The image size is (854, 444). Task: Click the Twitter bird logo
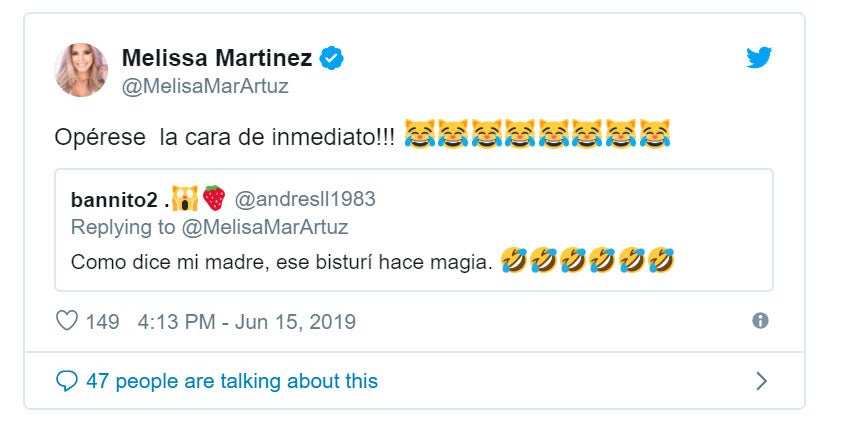(759, 58)
